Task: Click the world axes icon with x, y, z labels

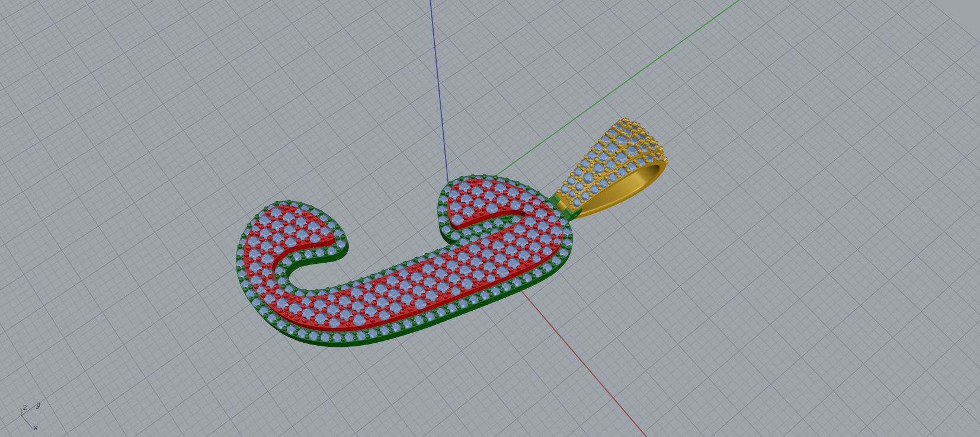Action: [30, 416]
